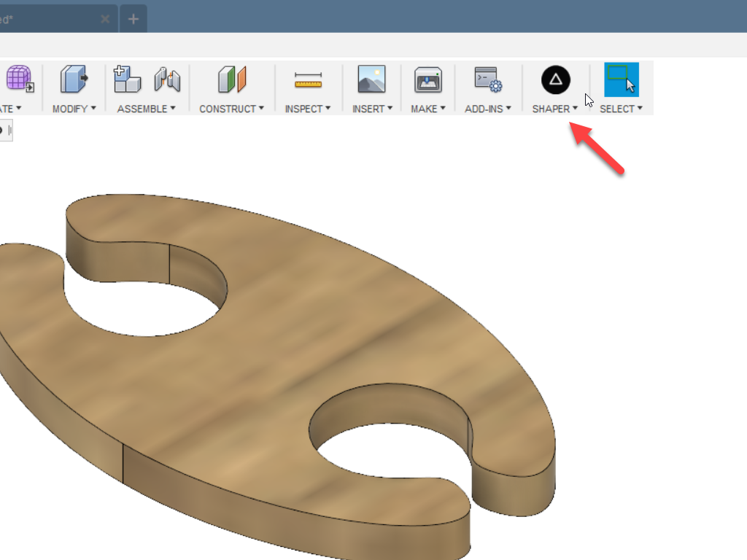Viewport: 747px width, 560px height.
Task: Click the Modify press-pull icon
Action: point(74,79)
